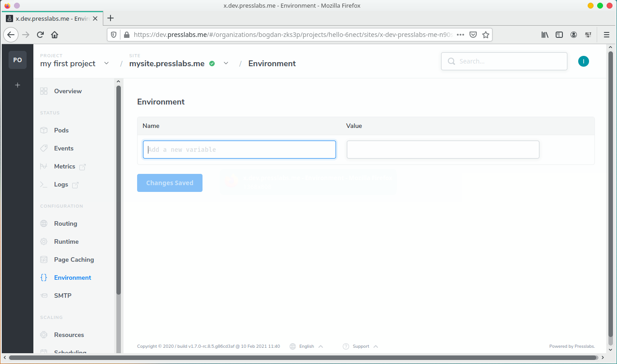Click the sidebar vertical scrollbar
617x364 pixels.
point(119,189)
